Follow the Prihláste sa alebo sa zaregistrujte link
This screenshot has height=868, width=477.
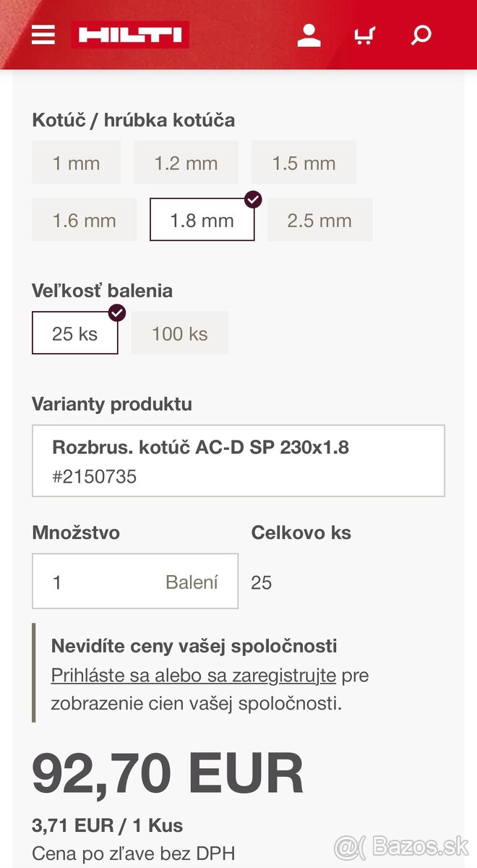coord(193,676)
